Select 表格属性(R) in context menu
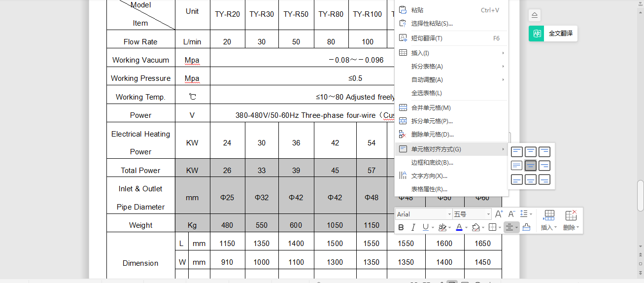644x283 pixels. coord(429,189)
